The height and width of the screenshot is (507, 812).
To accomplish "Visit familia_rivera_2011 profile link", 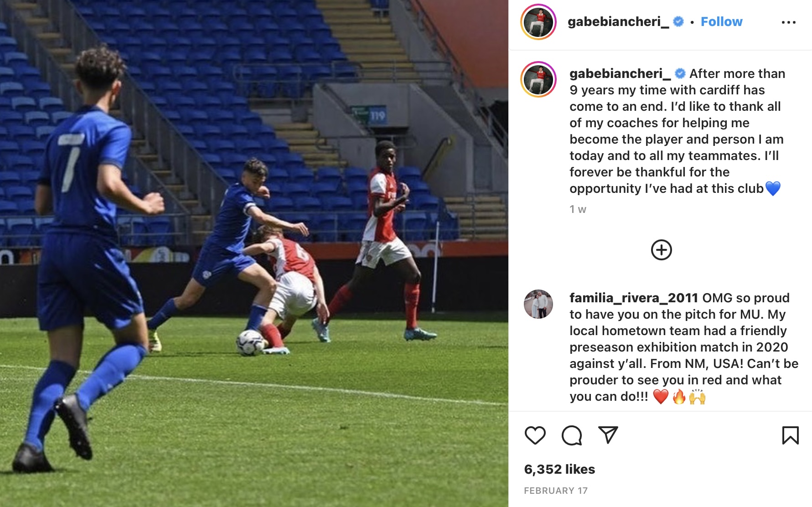I will click(x=634, y=298).
